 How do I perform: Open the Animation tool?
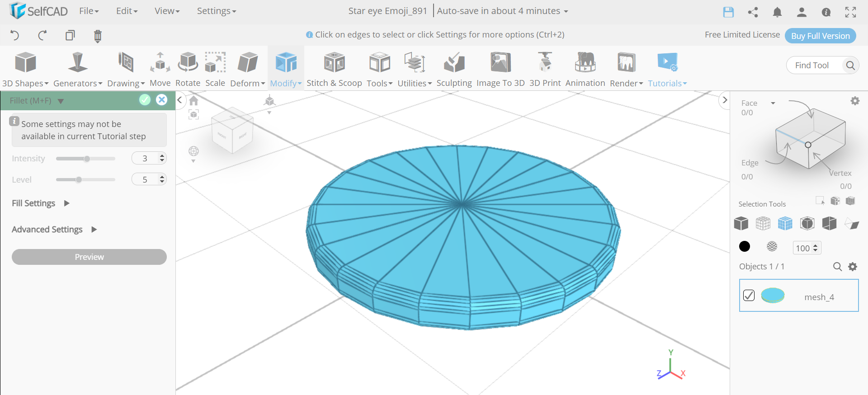coord(585,69)
